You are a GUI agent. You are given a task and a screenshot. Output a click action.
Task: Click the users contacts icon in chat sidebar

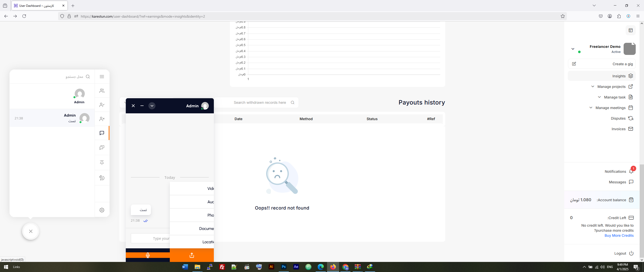(x=102, y=91)
